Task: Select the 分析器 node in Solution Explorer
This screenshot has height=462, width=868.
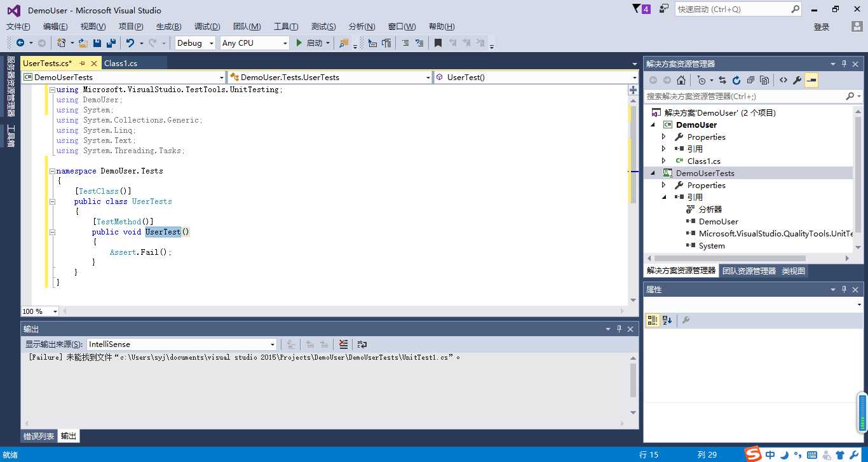Action: click(710, 209)
